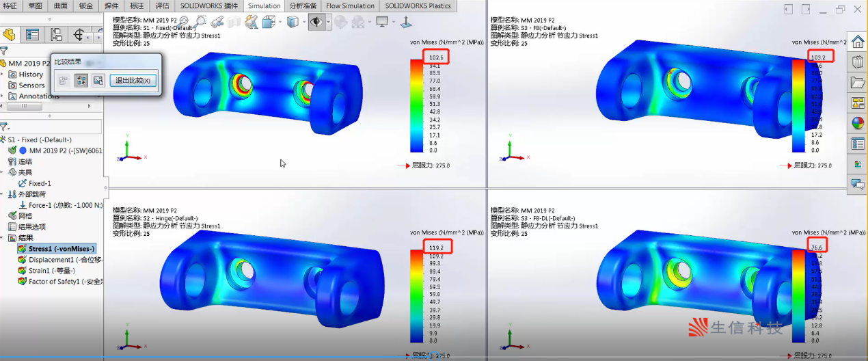Open the Custom Properties task pane

tap(857, 144)
